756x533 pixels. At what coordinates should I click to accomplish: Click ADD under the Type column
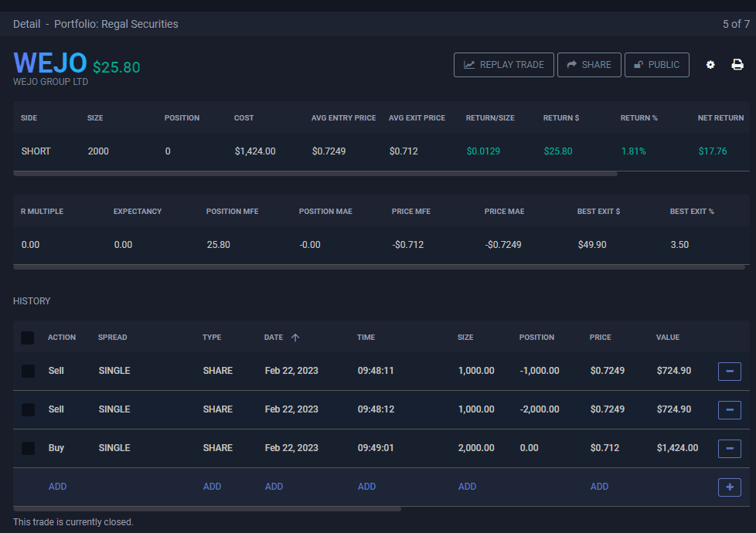pyautogui.click(x=212, y=487)
